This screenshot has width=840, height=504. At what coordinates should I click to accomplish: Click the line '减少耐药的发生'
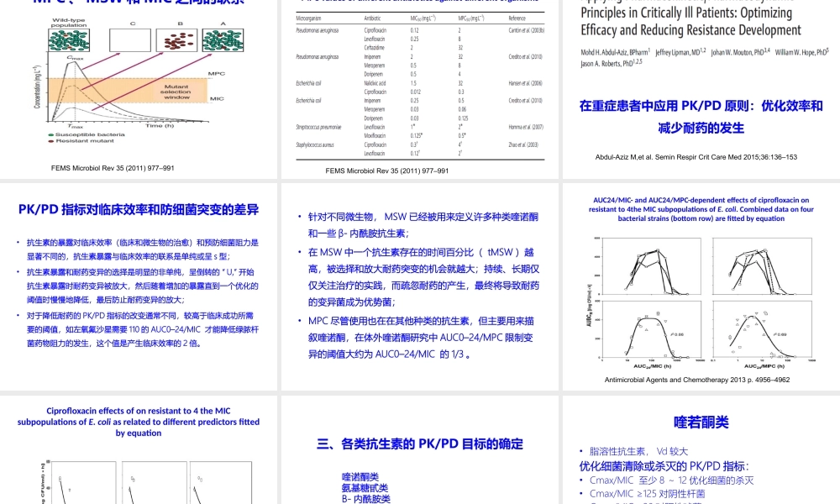click(x=701, y=128)
